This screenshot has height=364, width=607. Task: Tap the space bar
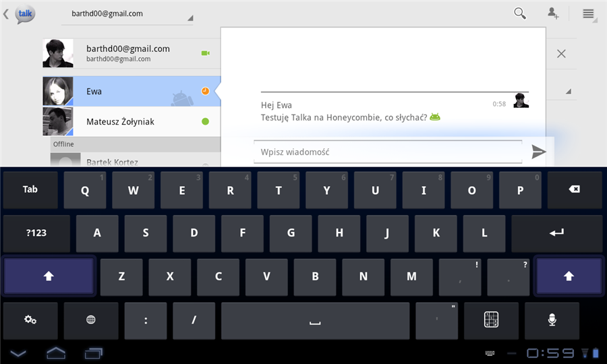coord(315,320)
